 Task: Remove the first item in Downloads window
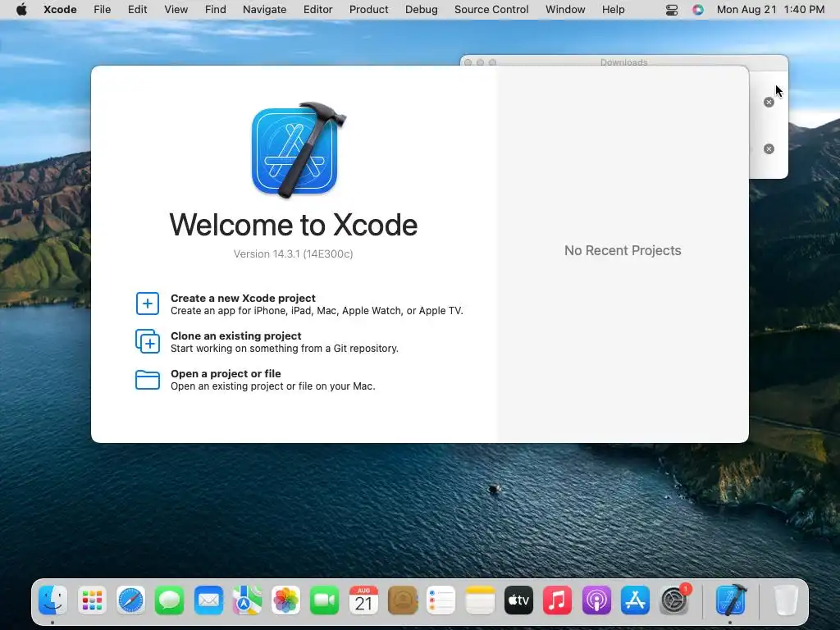(x=769, y=103)
